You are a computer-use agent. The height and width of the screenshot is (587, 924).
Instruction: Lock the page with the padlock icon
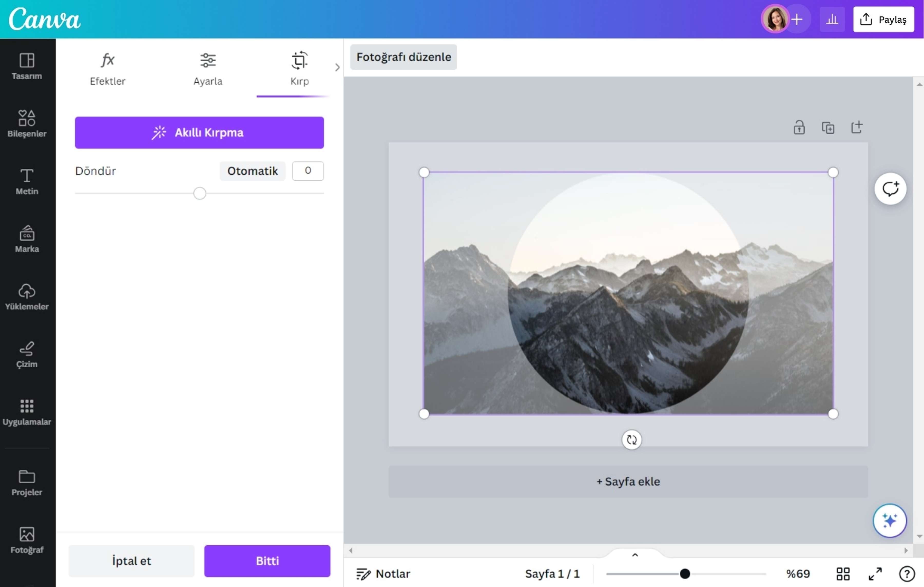pyautogui.click(x=799, y=127)
